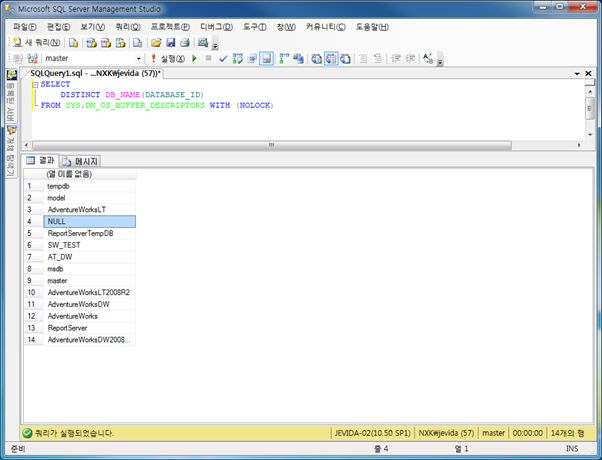Click the Query Options icon
Viewport: 602px width, 460px height.
coord(252,58)
